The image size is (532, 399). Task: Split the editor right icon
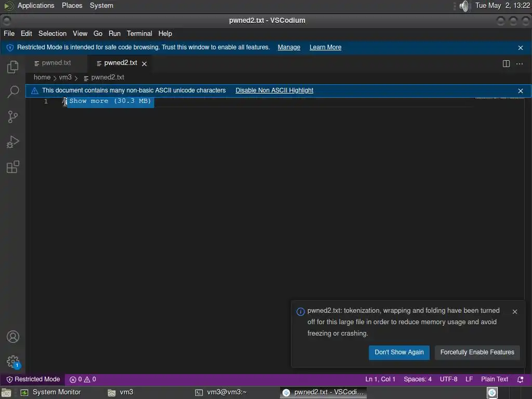pyautogui.click(x=506, y=64)
